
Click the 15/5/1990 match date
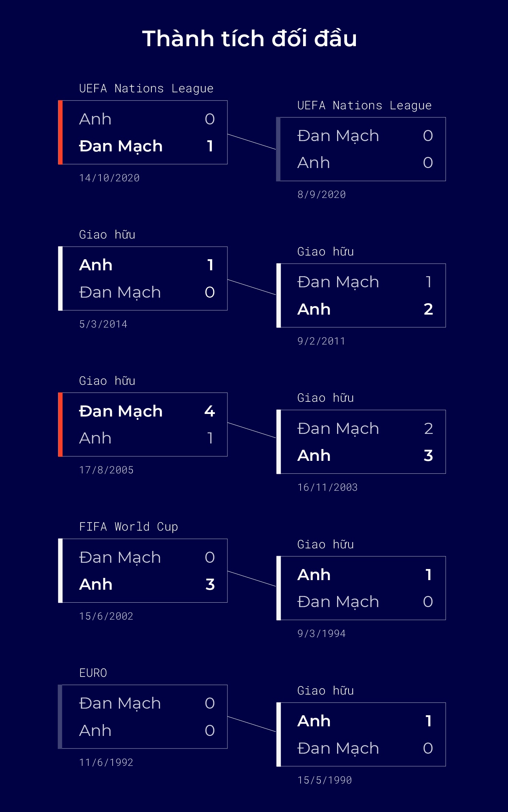point(325,780)
